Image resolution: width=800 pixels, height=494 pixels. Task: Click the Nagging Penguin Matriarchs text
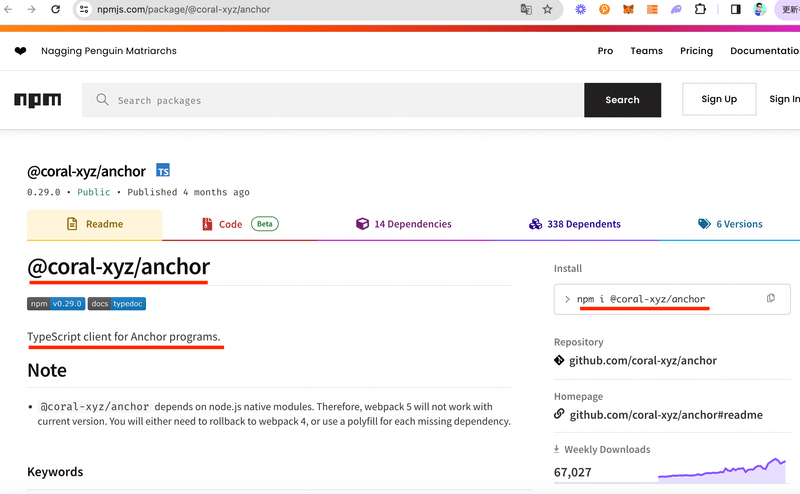coord(109,51)
